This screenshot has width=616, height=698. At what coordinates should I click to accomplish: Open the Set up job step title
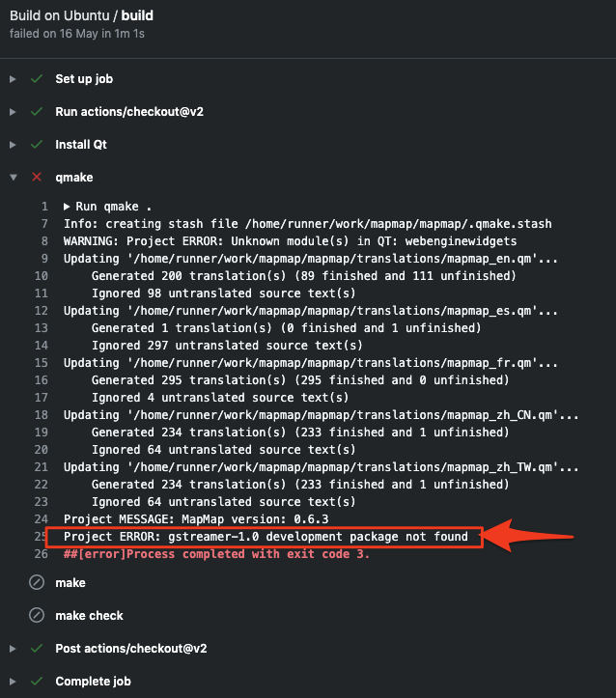(x=84, y=79)
